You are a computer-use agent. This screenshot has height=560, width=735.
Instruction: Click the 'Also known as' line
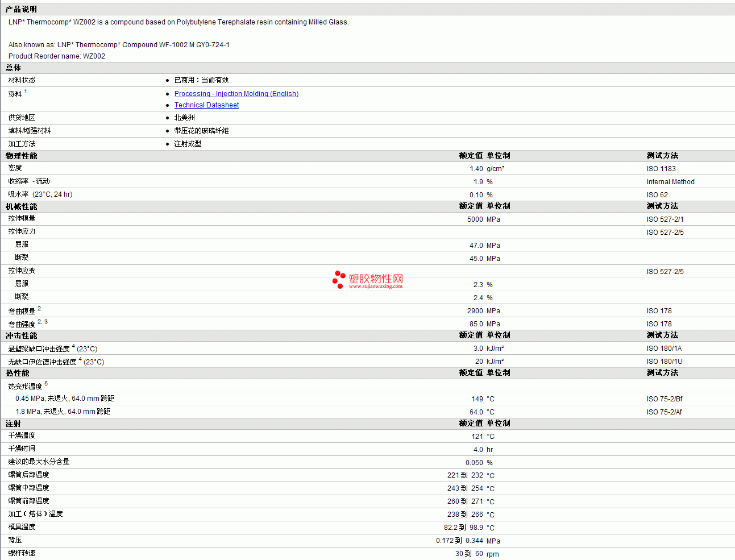[x=119, y=45]
